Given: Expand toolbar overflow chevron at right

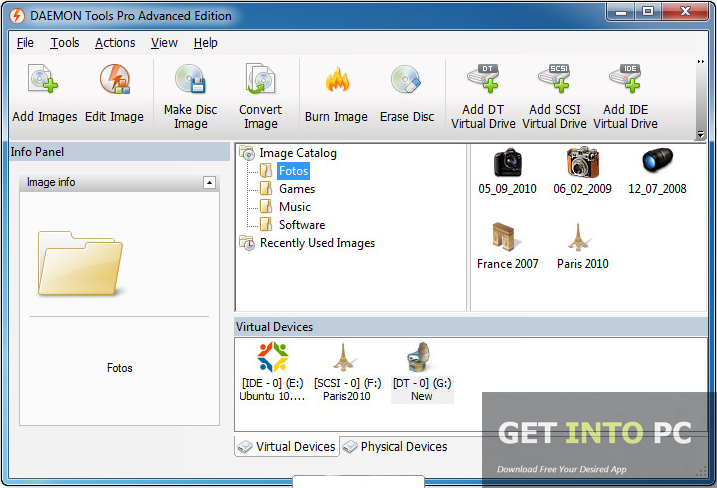Looking at the screenshot, I should [x=700, y=62].
